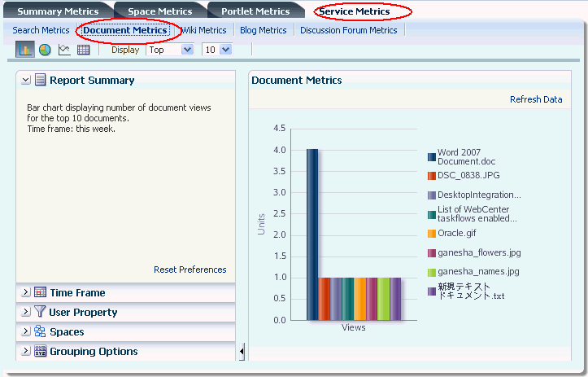Collapse the Report Summary section

(x=25, y=80)
